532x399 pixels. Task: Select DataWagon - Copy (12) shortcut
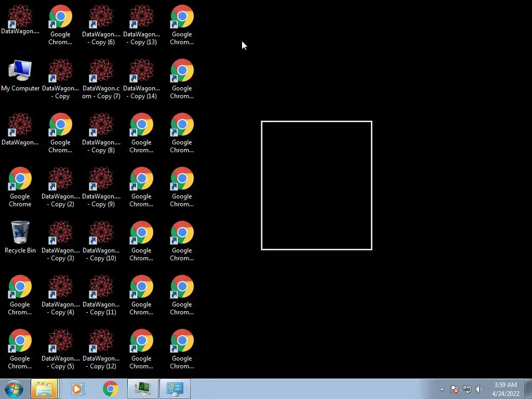click(x=101, y=349)
